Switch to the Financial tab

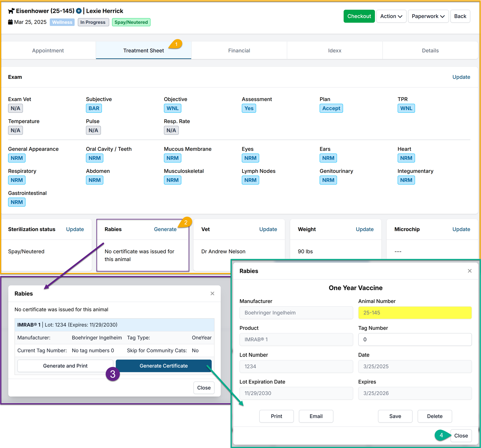[x=239, y=51]
